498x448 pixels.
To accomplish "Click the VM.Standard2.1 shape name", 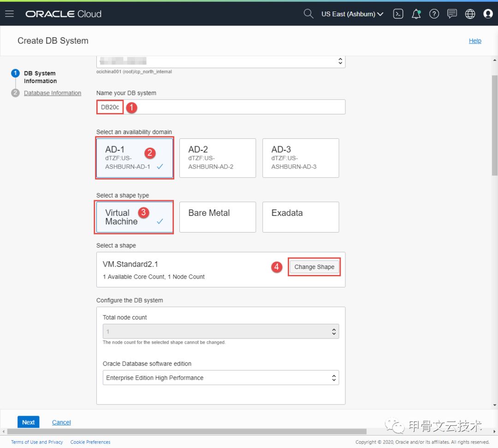I will coord(130,264).
